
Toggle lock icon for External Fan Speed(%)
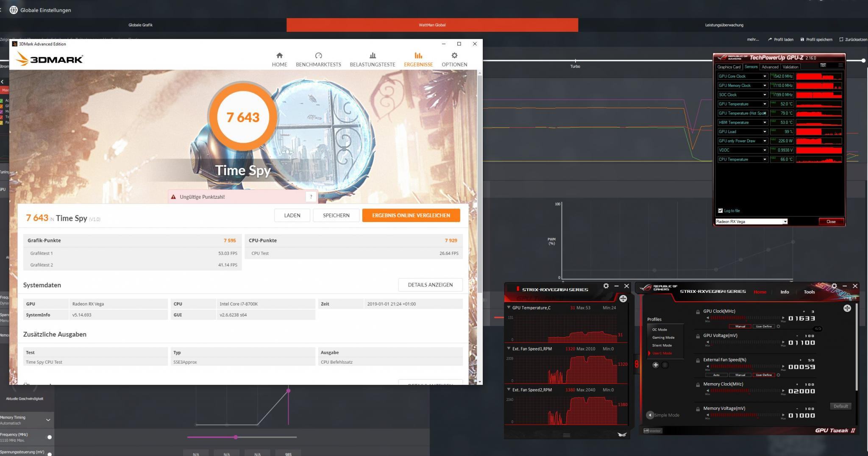click(x=698, y=361)
